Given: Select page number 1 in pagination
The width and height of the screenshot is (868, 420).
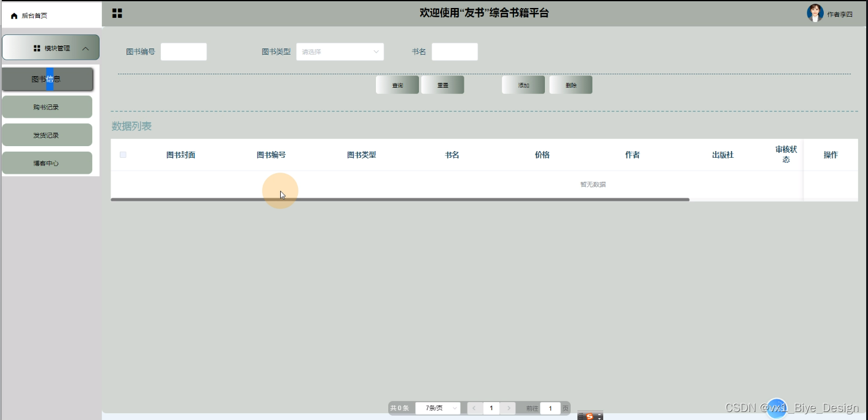Looking at the screenshot, I should coord(491,408).
